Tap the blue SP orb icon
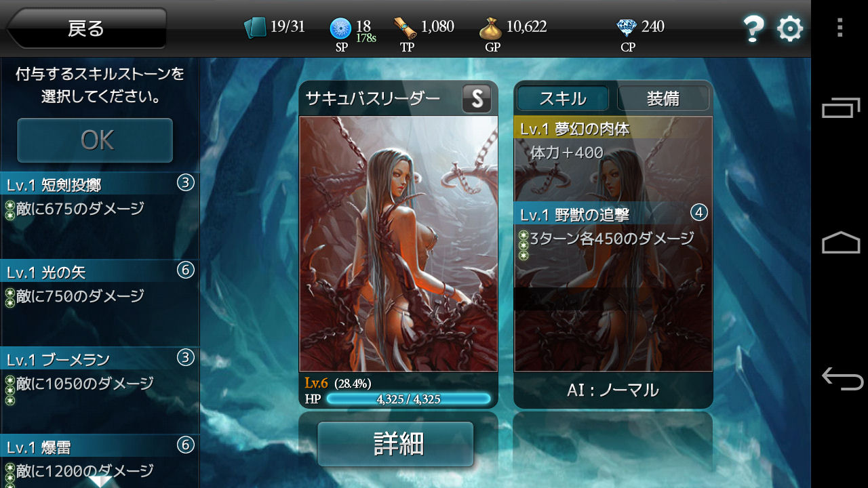This screenshot has height=488, width=868. pos(341,28)
